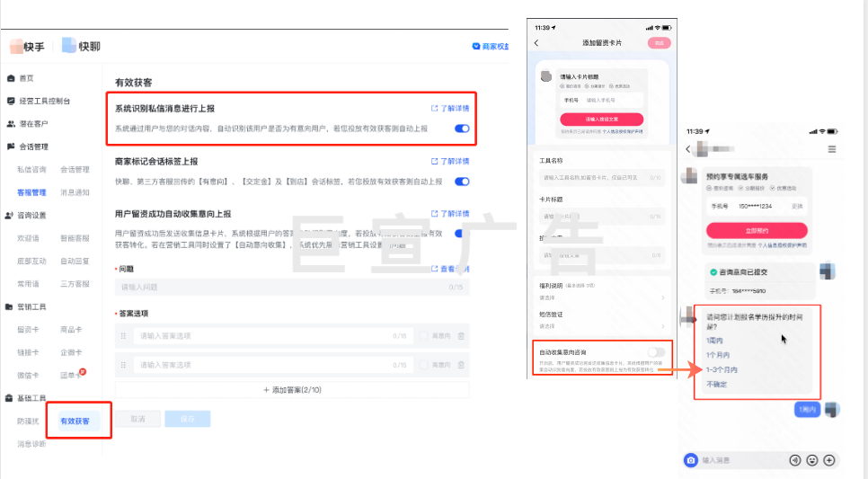The height and width of the screenshot is (479, 868).
Task: Expand 短信验证 selector chevron
Action: [663, 326]
